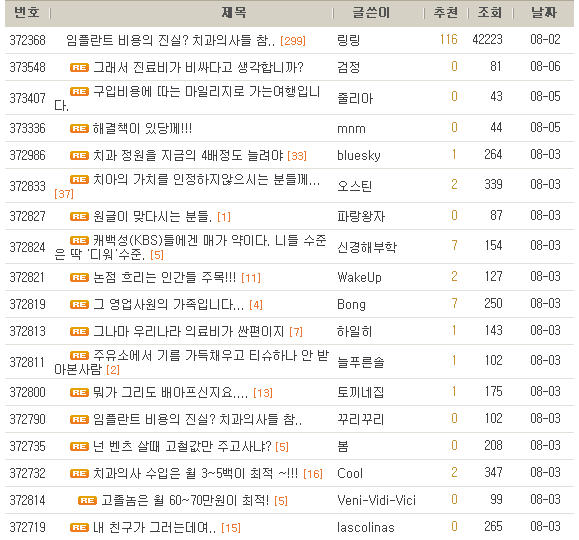
Task: Click the RE icon on row 372811
Action: 79,355
